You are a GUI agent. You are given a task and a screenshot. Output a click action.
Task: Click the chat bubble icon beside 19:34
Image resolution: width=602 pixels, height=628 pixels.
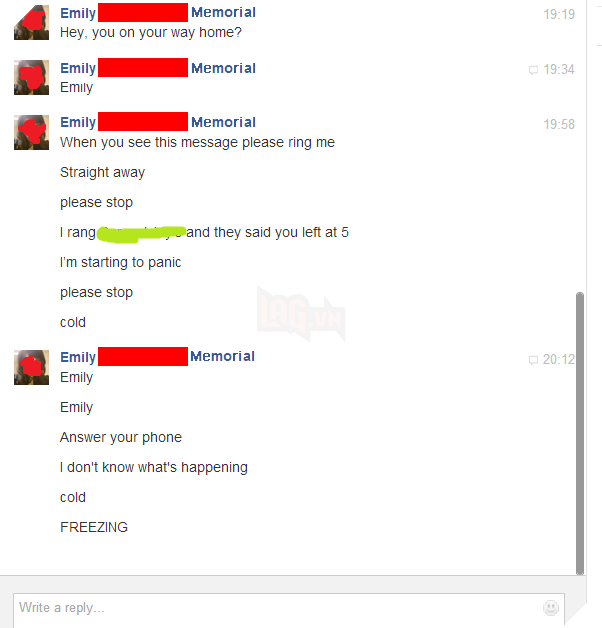pyautogui.click(x=533, y=70)
